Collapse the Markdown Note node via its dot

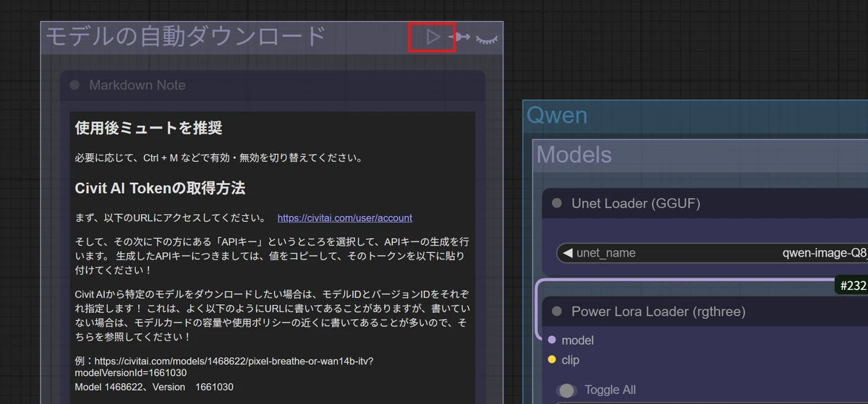coord(75,85)
